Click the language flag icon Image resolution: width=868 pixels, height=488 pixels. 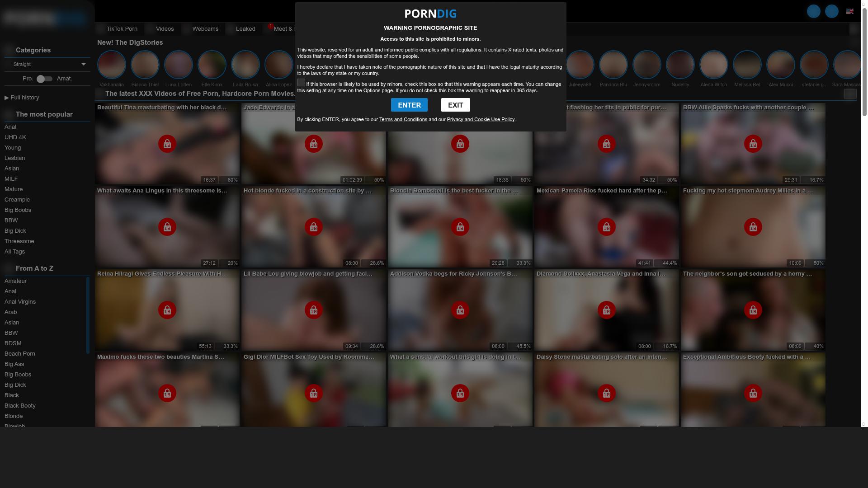pos(849,11)
